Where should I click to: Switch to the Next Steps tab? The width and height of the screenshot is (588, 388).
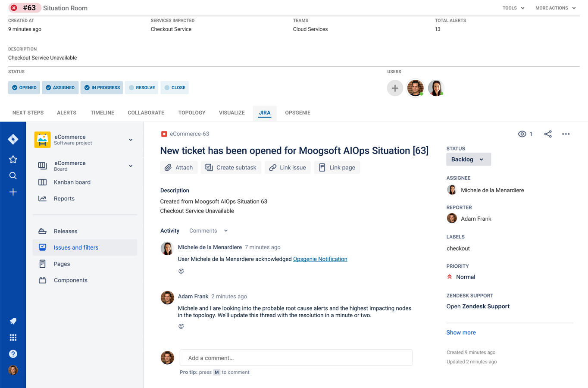[x=28, y=113]
